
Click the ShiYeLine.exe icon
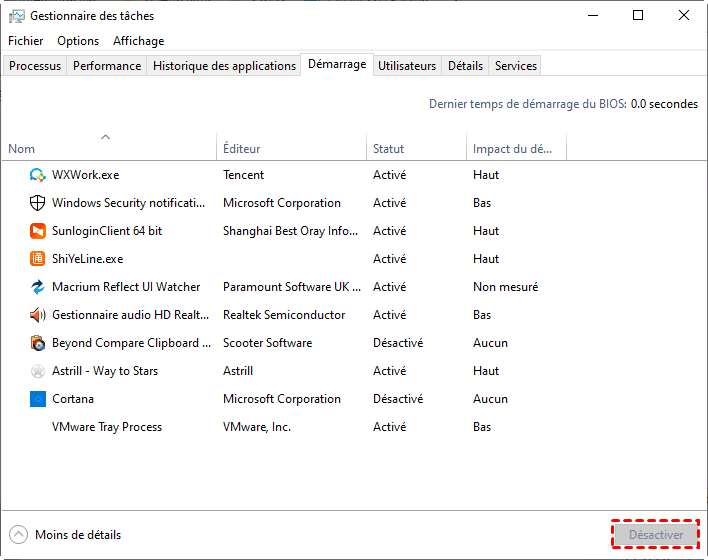pos(37,259)
